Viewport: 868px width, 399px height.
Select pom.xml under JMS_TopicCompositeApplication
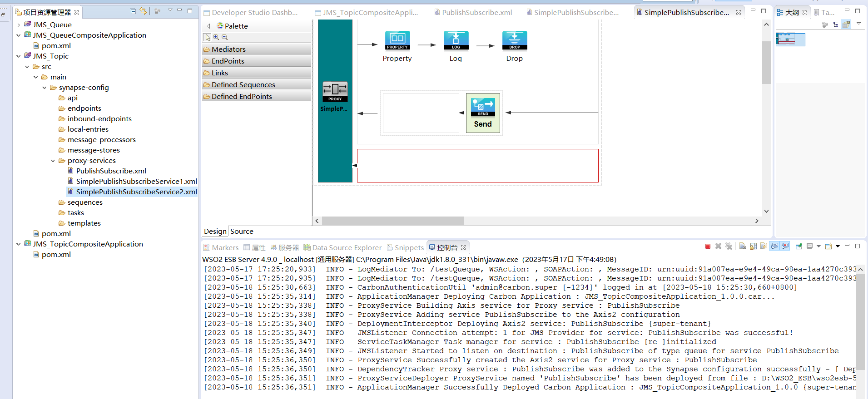[x=51, y=255]
